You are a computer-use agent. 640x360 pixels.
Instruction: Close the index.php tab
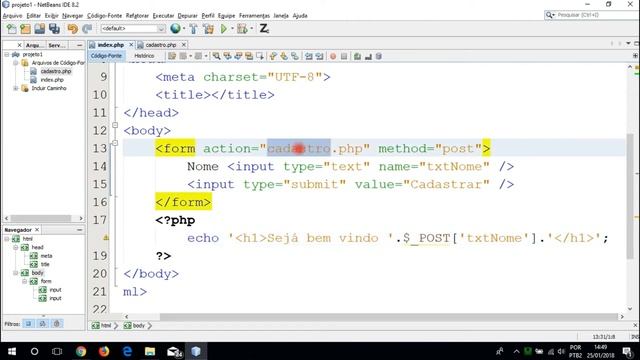(x=131, y=44)
